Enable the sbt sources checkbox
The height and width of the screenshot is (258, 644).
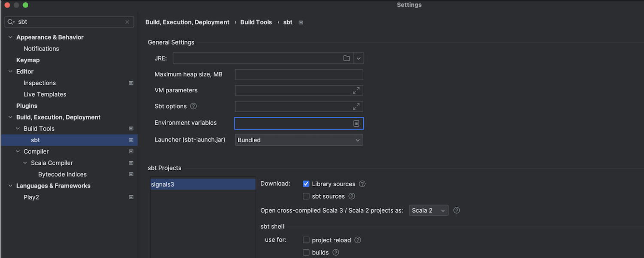coord(306,196)
